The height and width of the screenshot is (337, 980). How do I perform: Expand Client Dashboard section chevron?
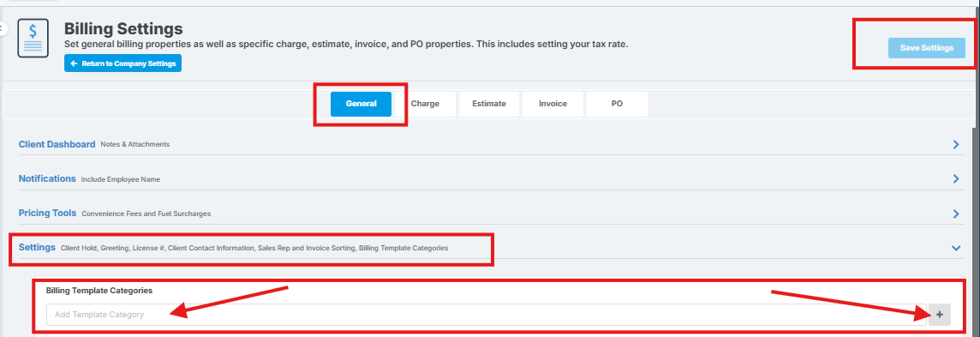click(956, 144)
